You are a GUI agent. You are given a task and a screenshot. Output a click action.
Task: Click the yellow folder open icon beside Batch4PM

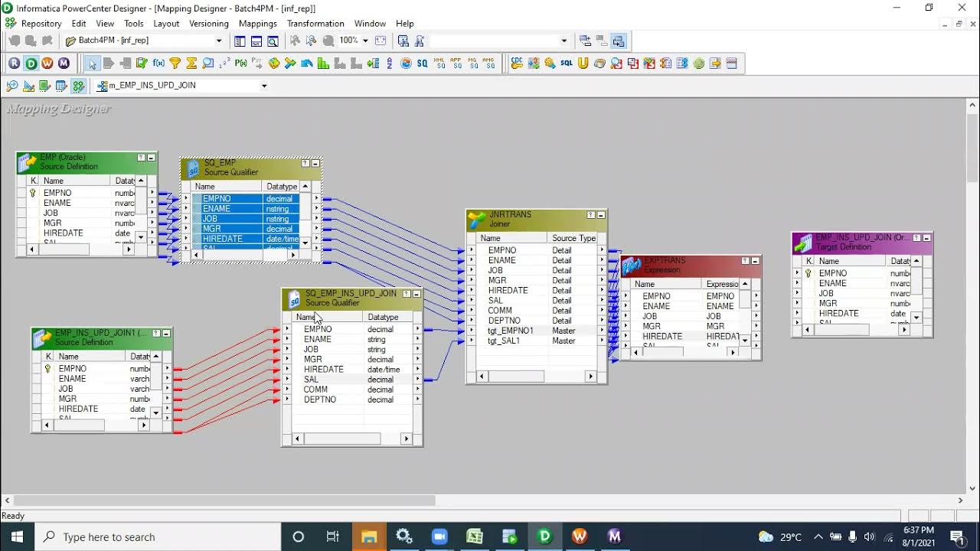point(70,41)
